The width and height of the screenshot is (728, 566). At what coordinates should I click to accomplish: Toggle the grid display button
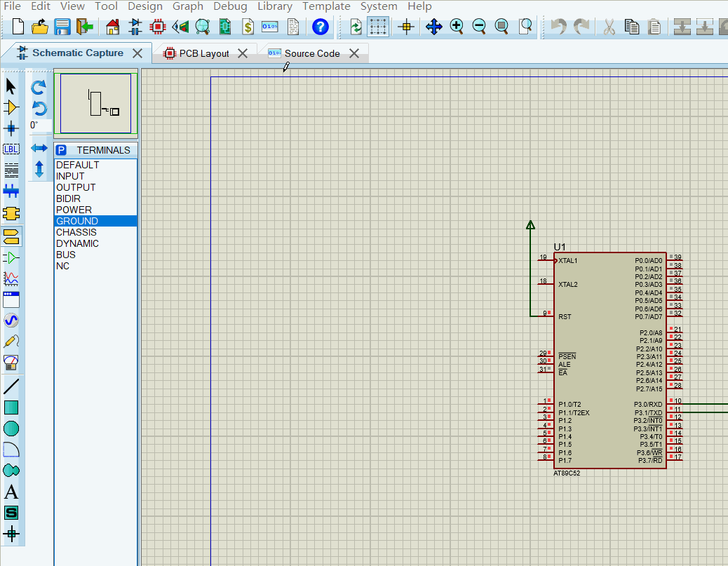click(379, 27)
